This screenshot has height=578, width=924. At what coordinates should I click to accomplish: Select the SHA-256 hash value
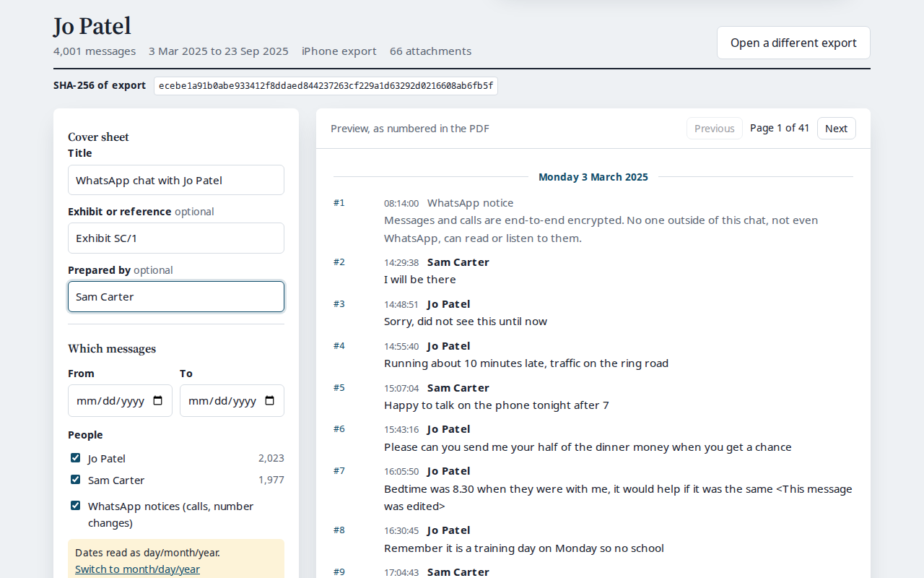326,86
